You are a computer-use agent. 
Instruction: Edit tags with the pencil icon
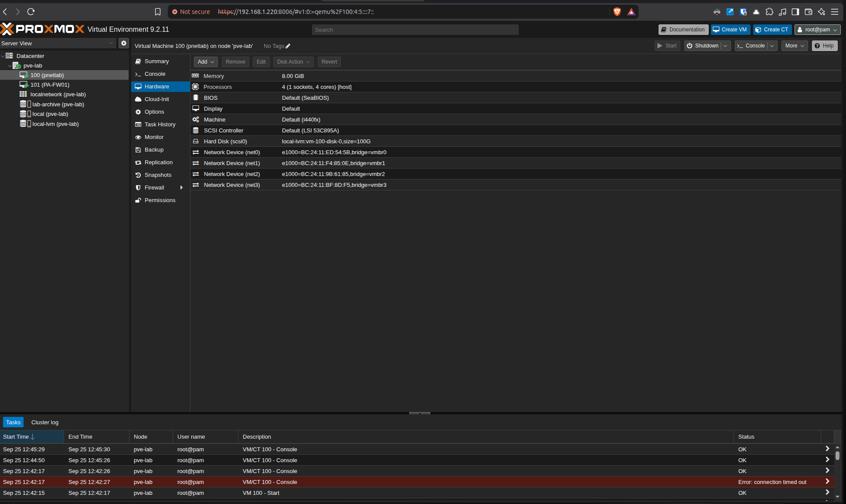coord(288,46)
